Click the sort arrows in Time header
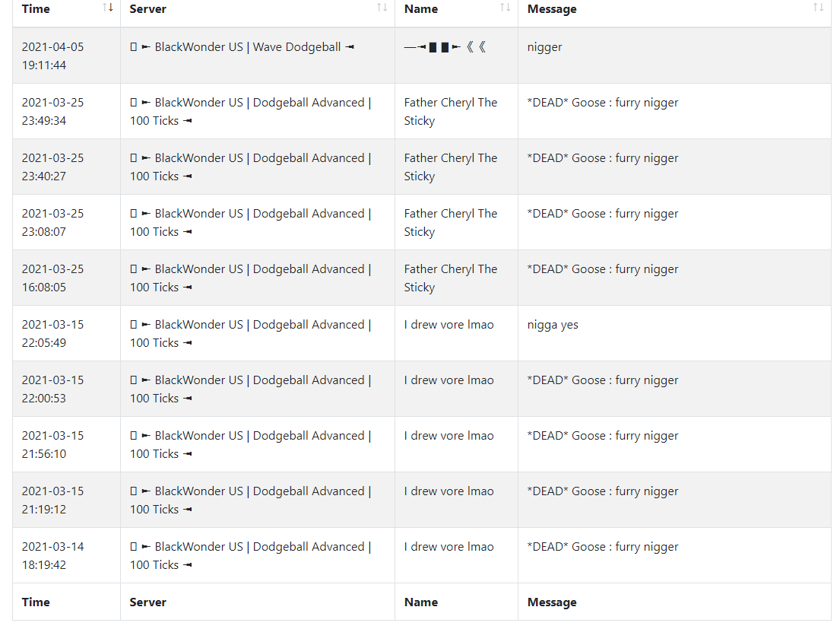 click(108, 8)
